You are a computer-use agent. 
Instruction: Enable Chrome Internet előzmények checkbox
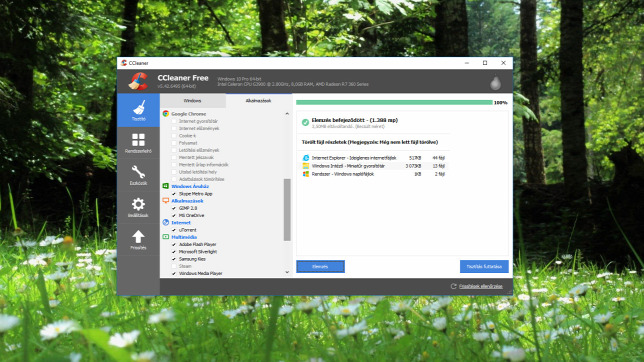(x=174, y=129)
